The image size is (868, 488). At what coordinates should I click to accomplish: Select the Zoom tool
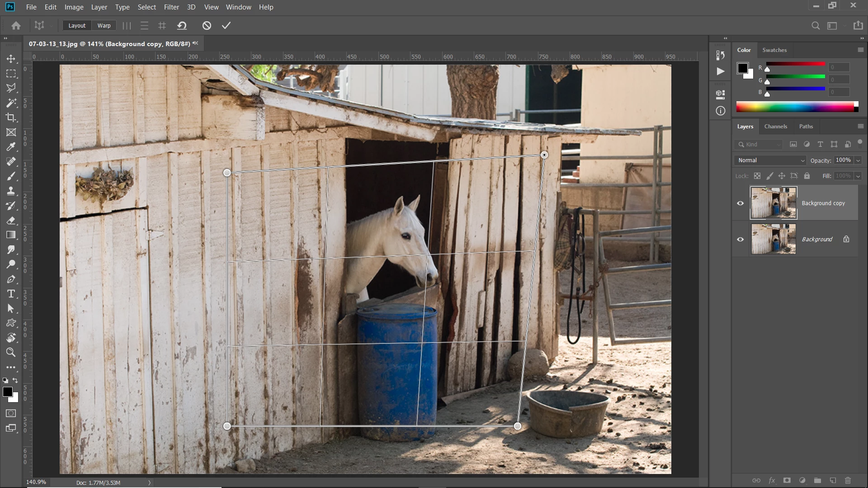click(11, 352)
